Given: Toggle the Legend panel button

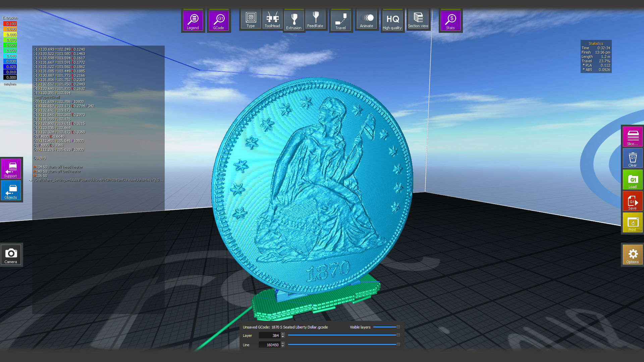Looking at the screenshot, I should tap(193, 21).
